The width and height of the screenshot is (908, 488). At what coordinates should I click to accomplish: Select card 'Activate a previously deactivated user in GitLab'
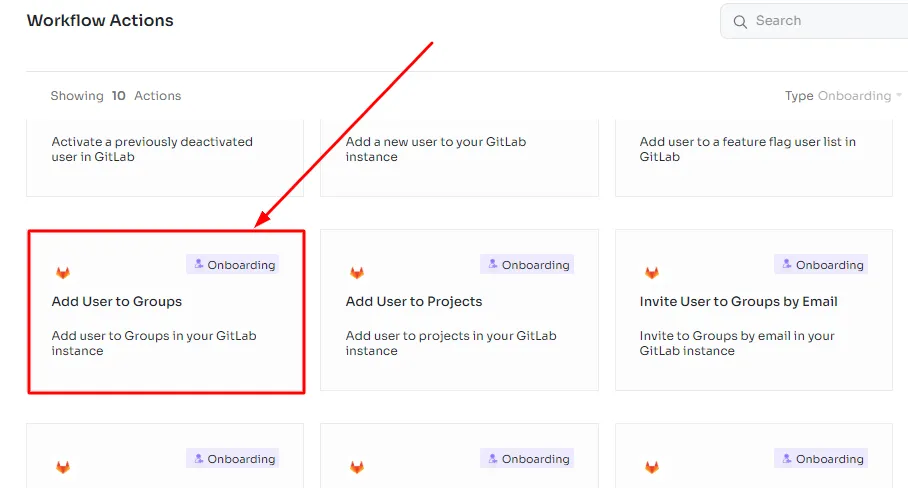click(165, 157)
